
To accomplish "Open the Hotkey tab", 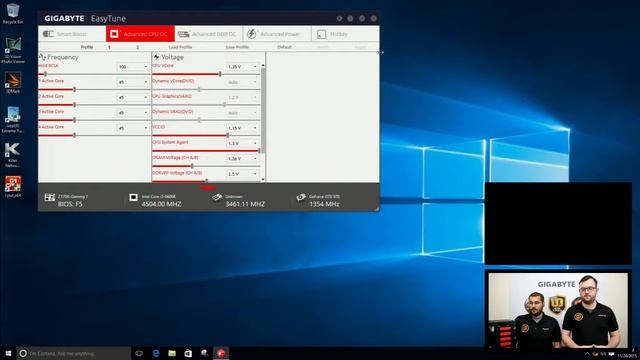I will click(345, 34).
